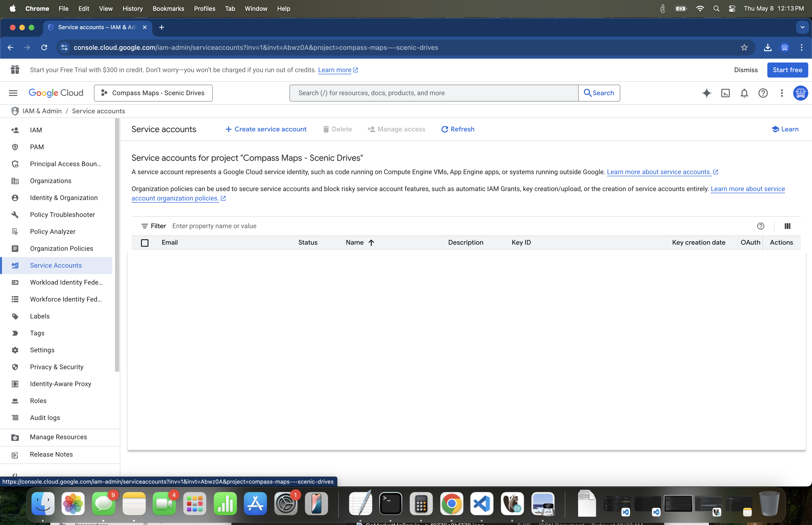Open macOS Spotlight search icon
812x525 pixels.
pos(716,8)
